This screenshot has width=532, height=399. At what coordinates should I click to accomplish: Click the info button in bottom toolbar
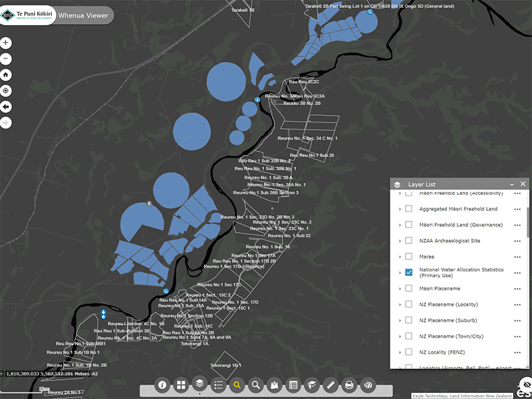tap(162, 385)
